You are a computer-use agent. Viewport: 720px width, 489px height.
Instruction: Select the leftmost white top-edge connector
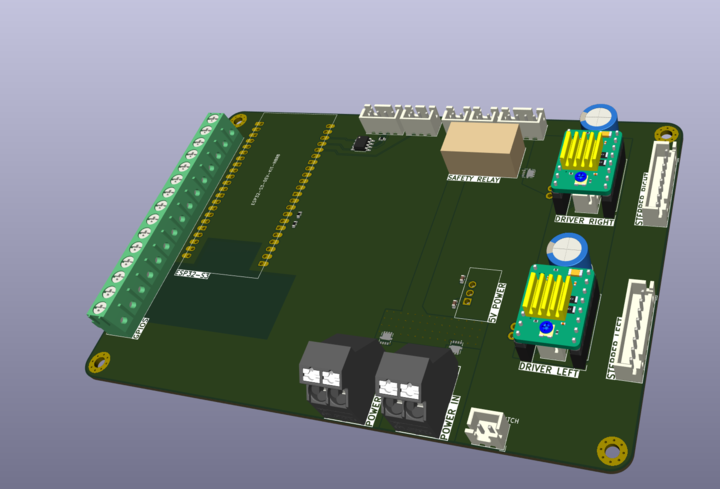381,118
